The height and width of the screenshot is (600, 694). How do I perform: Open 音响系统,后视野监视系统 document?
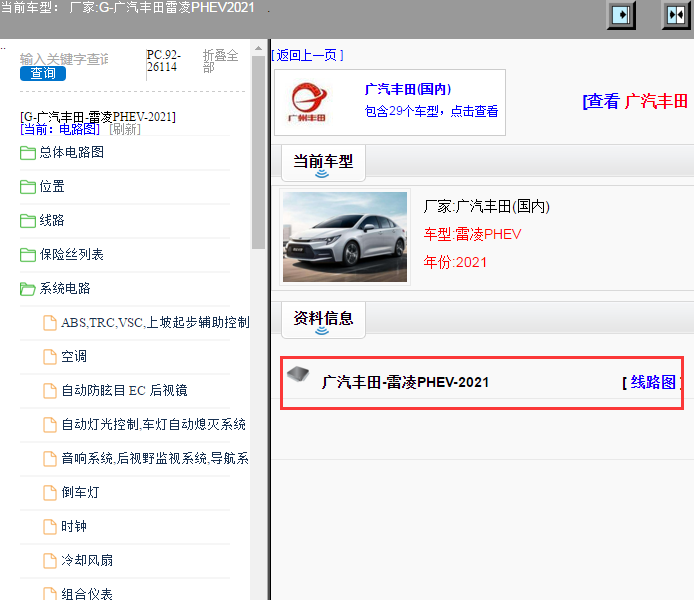[x=155, y=458]
